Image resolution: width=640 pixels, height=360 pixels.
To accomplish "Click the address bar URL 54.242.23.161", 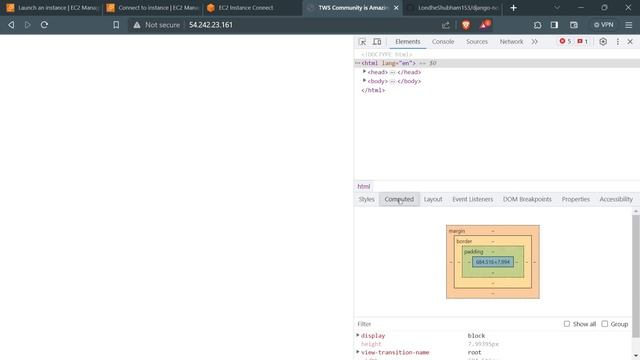I will [x=211, y=25].
